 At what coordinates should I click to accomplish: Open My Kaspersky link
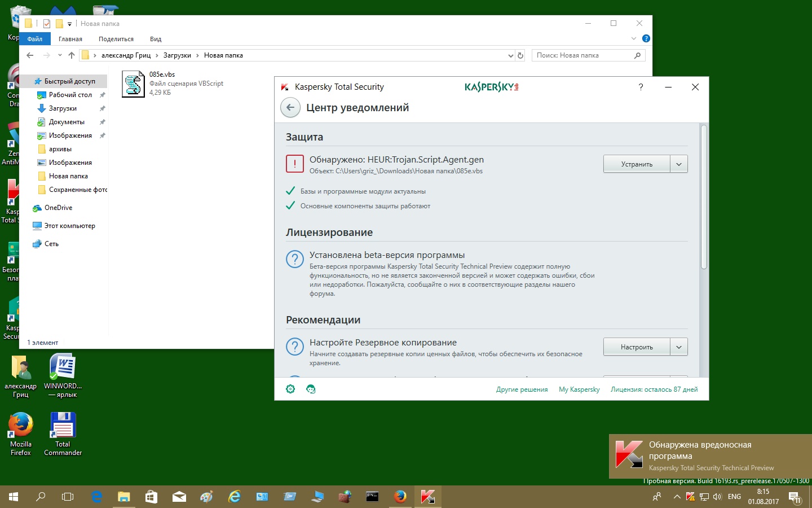(579, 389)
